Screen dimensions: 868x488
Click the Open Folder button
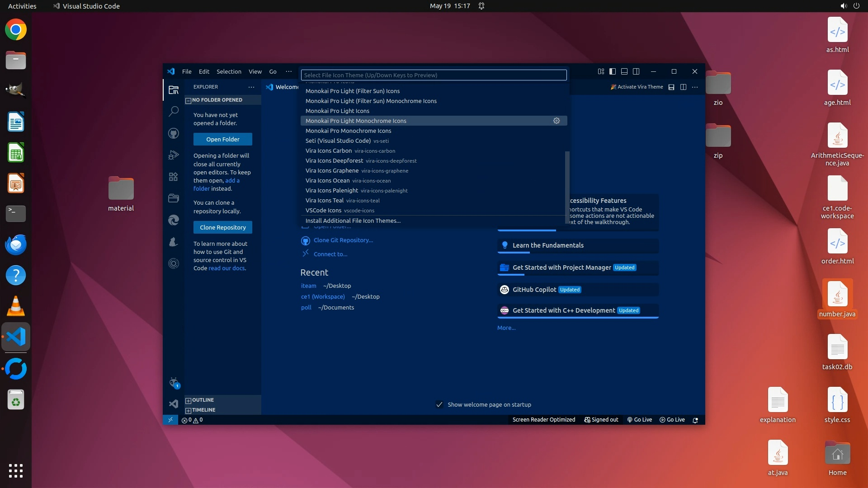click(223, 139)
